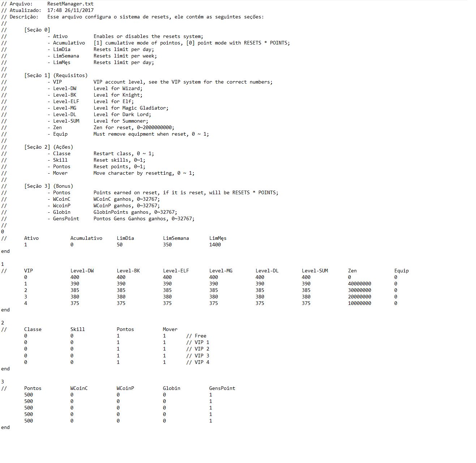Click the LimSemana value 350
Viewport: 476px width, 463px height.
[167, 245]
